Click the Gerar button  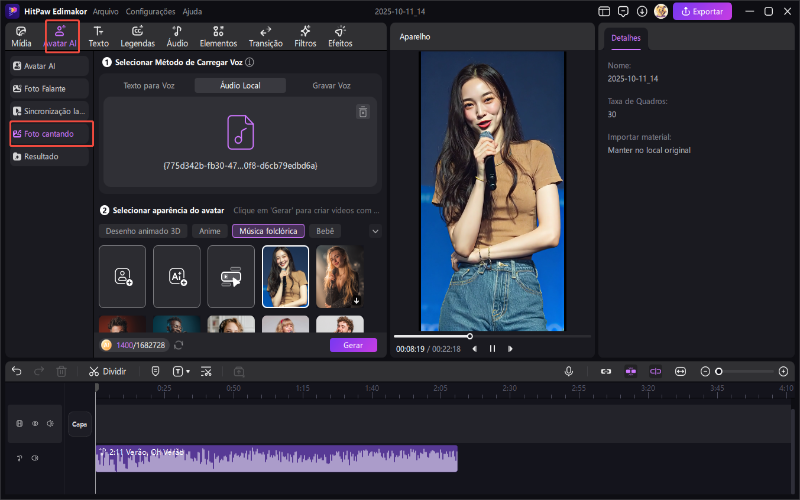click(353, 345)
